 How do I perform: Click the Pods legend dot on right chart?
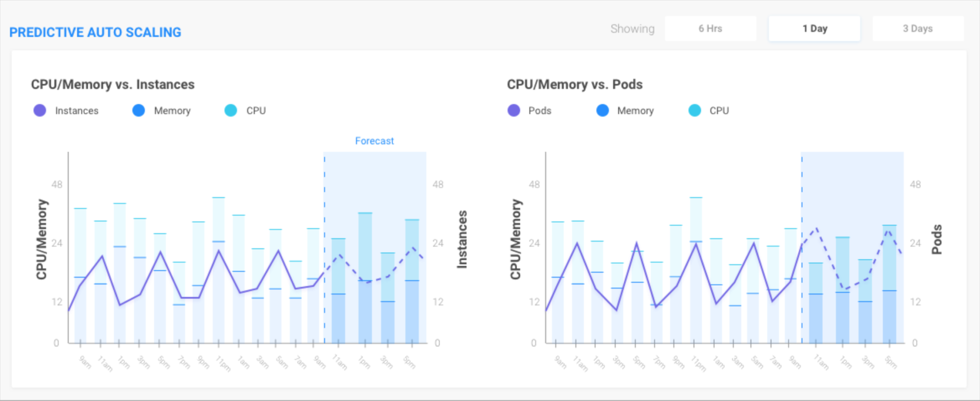pos(513,110)
